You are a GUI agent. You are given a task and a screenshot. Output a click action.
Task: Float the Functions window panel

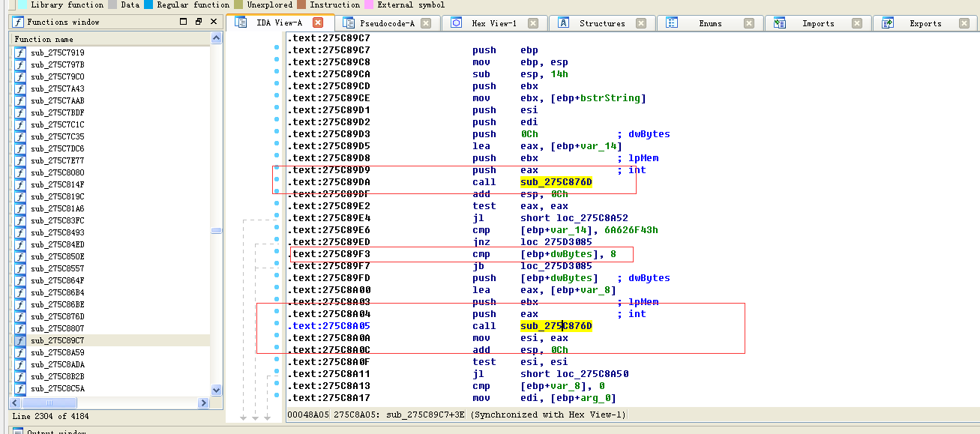click(x=198, y=22)
